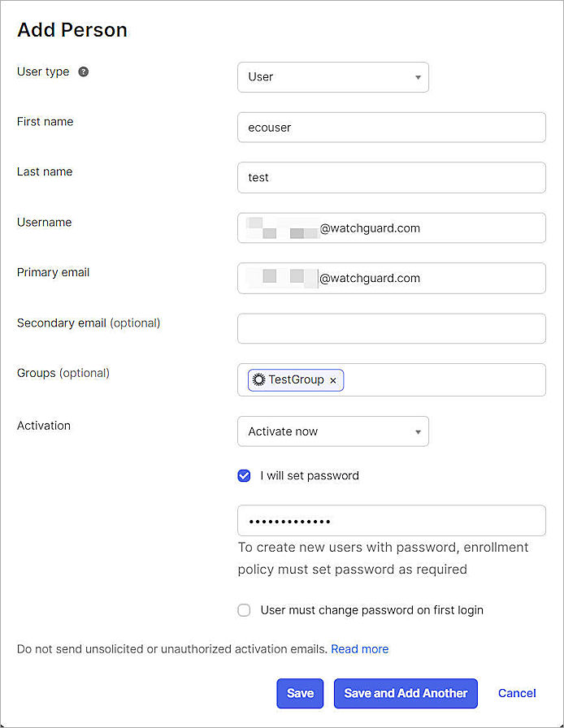This screenshot has width=564, height=728.
Task: Select the masked password field
Action: [x=391, y=520]
